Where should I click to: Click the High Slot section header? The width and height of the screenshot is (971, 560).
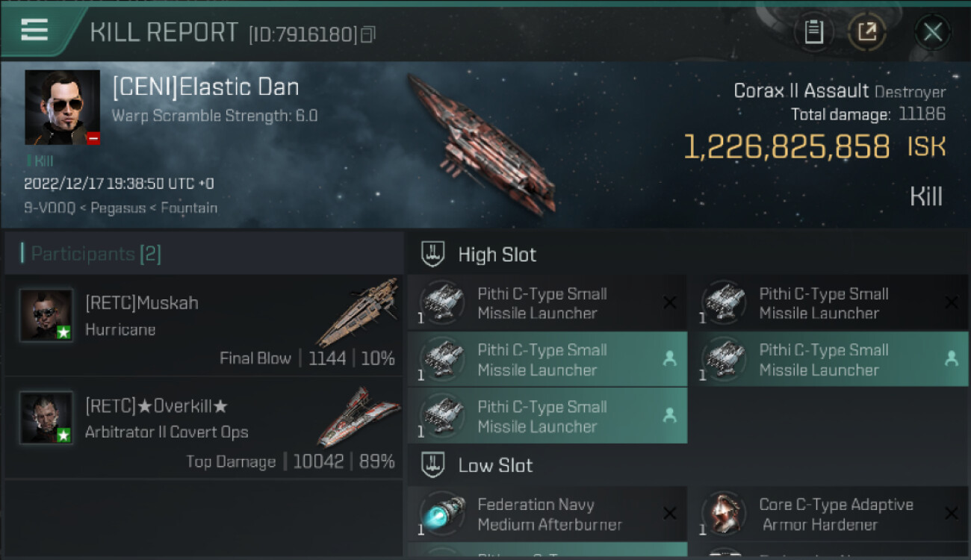tap(497, 255)
